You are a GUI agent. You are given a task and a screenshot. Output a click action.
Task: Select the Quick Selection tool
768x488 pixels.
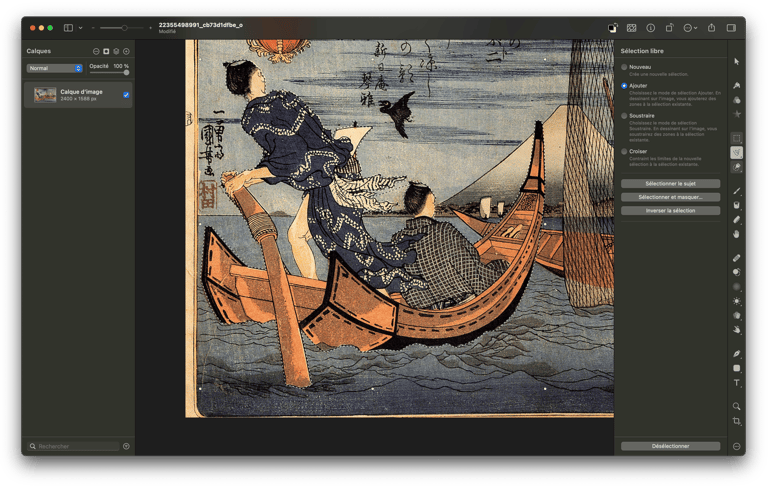point(736,167)
